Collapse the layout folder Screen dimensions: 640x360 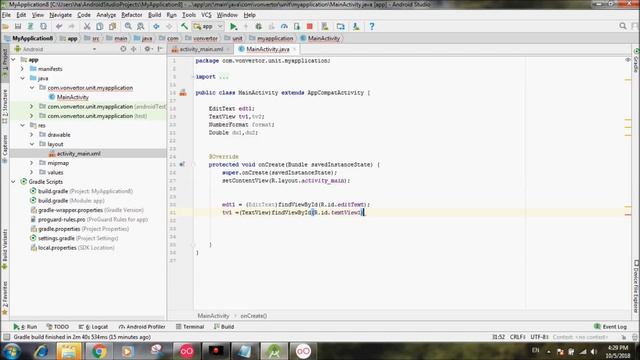32,144
